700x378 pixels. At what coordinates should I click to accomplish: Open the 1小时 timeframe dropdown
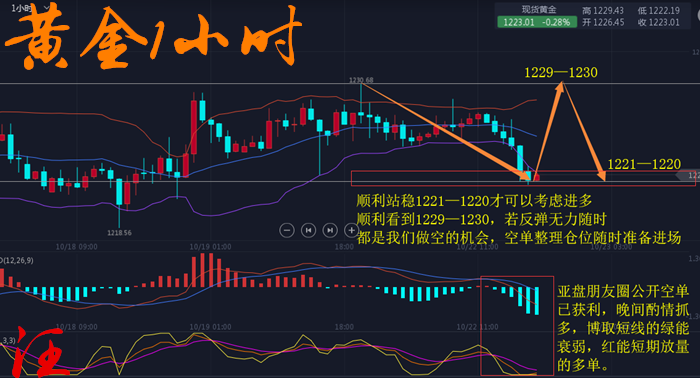point(30,8)
